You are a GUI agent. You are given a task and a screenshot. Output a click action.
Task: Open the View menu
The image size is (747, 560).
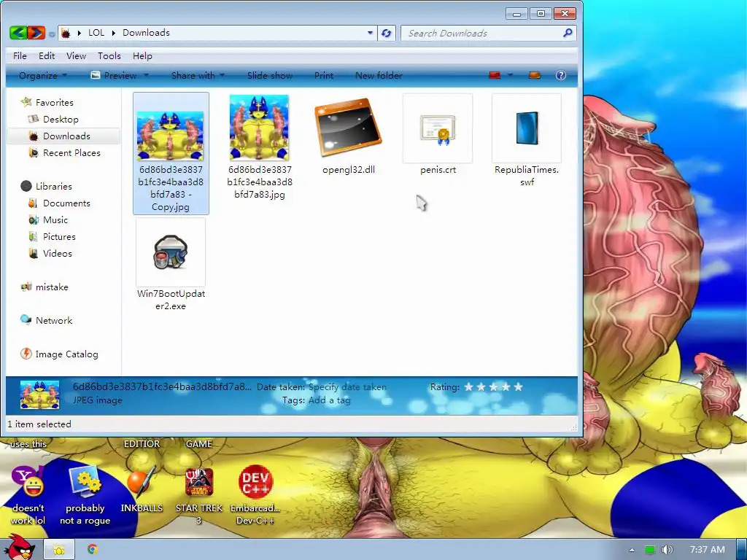pos(76,55)
